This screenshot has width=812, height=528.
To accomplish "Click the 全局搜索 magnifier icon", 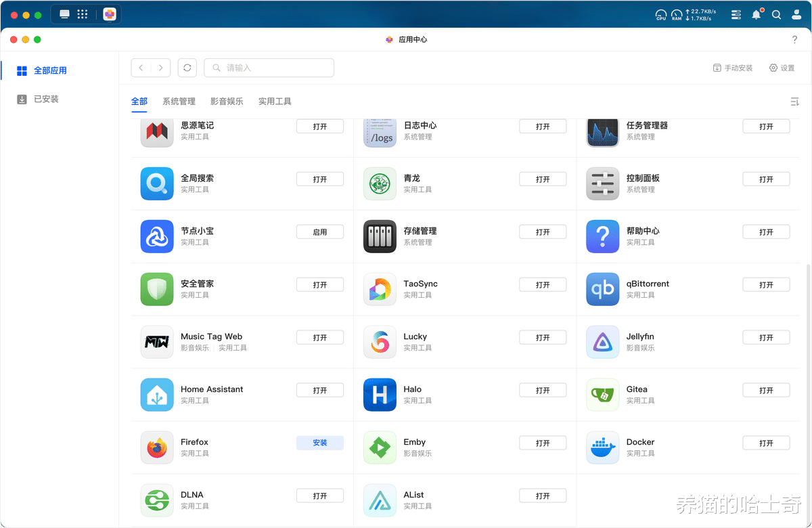I will point(157,184).
